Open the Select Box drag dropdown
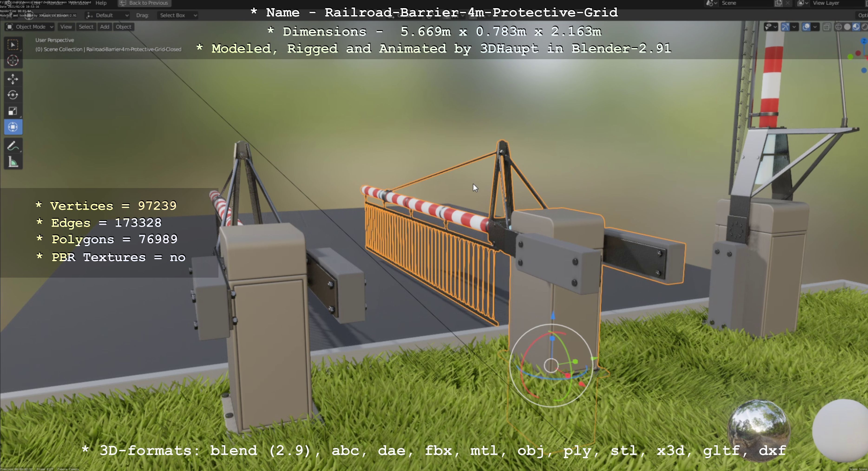868x471 pixels. pyautogui.click(x=177, y=15)
